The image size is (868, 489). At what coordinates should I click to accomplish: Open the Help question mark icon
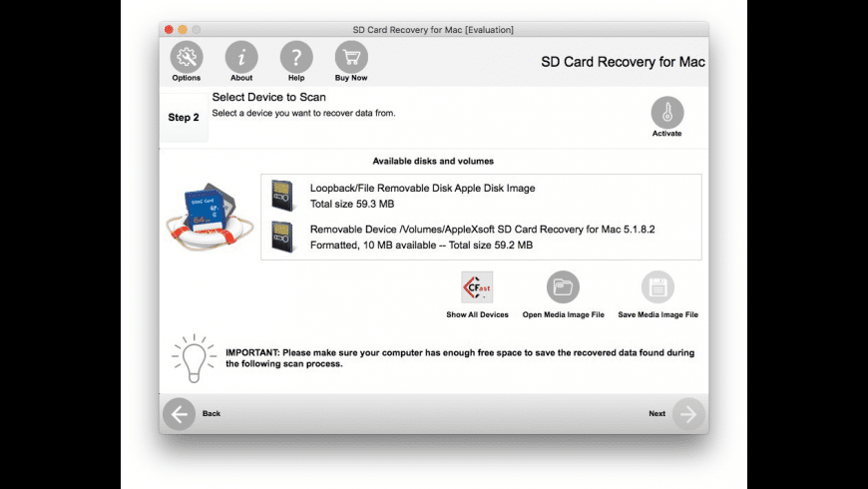(x=296, y=57)
